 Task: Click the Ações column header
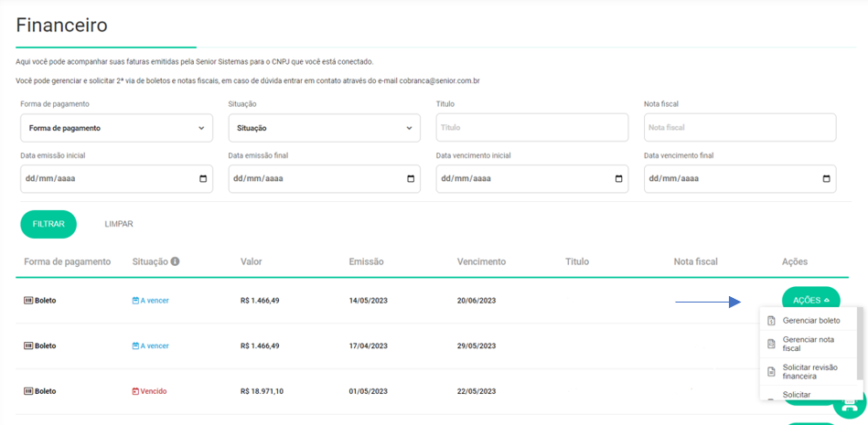795,261
